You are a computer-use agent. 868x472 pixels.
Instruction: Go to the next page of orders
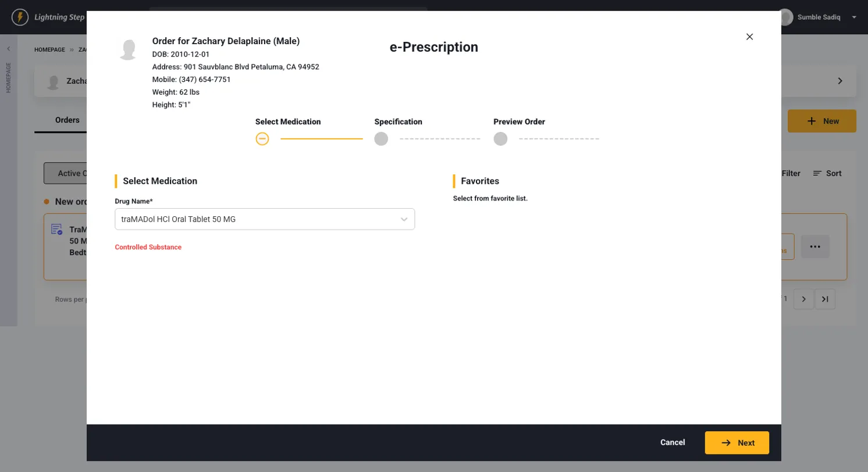pos(803,299)
